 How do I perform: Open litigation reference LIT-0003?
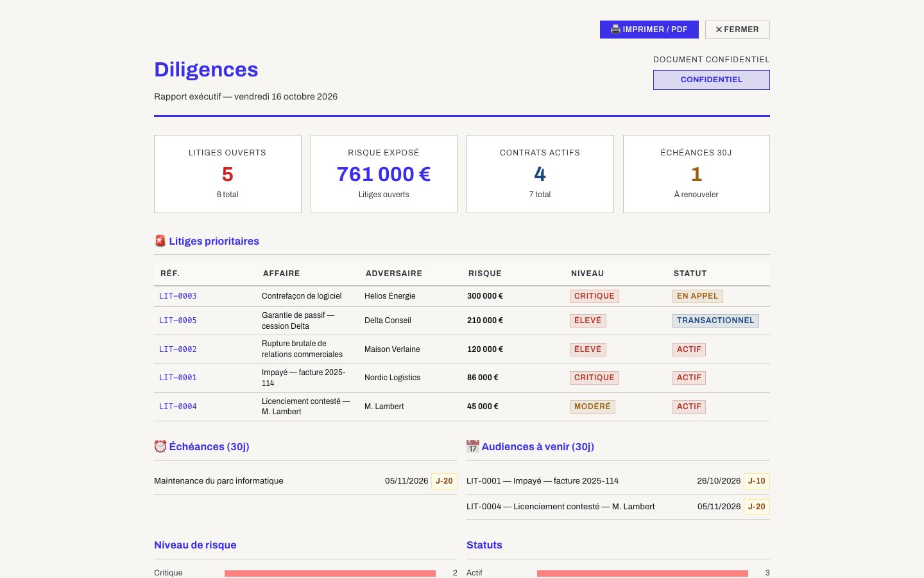click(x=178, y=296)
